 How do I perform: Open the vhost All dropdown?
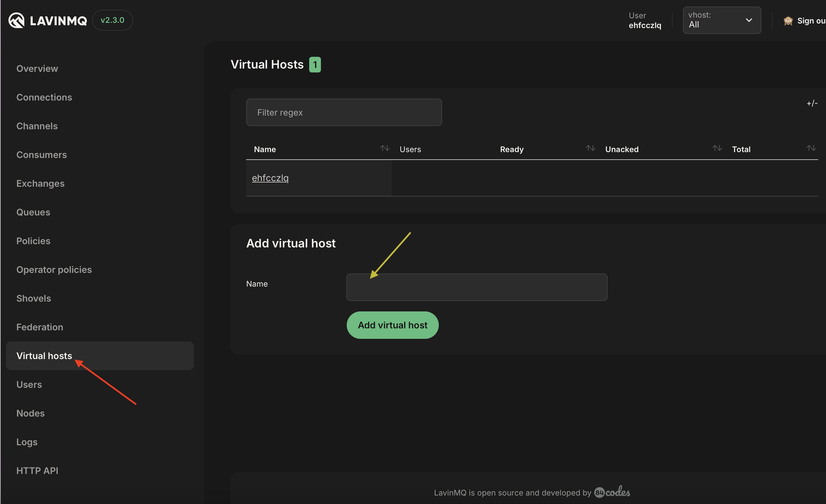722,20
